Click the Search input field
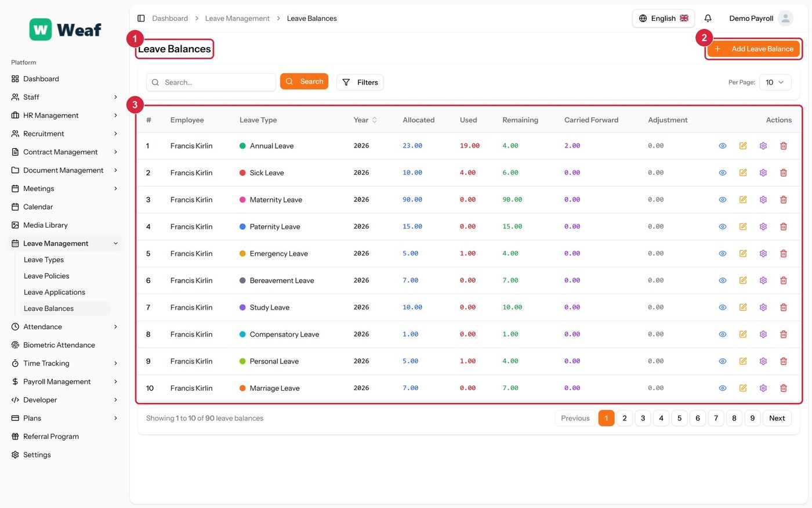The height and width of the screenshot is (508, 812). pyautogui.click(x=211, y=82)
